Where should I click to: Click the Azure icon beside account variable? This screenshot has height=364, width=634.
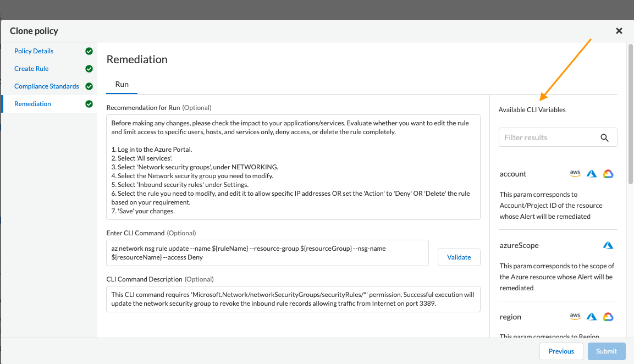tap(592, 174)
